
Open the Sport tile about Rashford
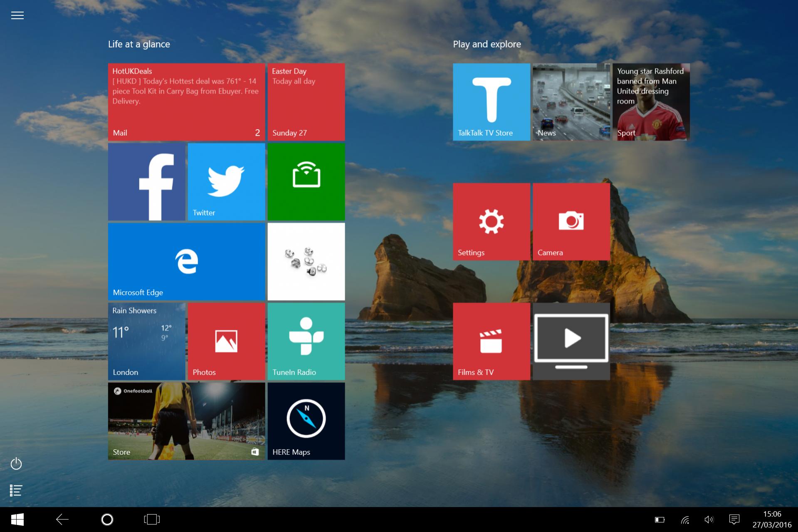651,102
